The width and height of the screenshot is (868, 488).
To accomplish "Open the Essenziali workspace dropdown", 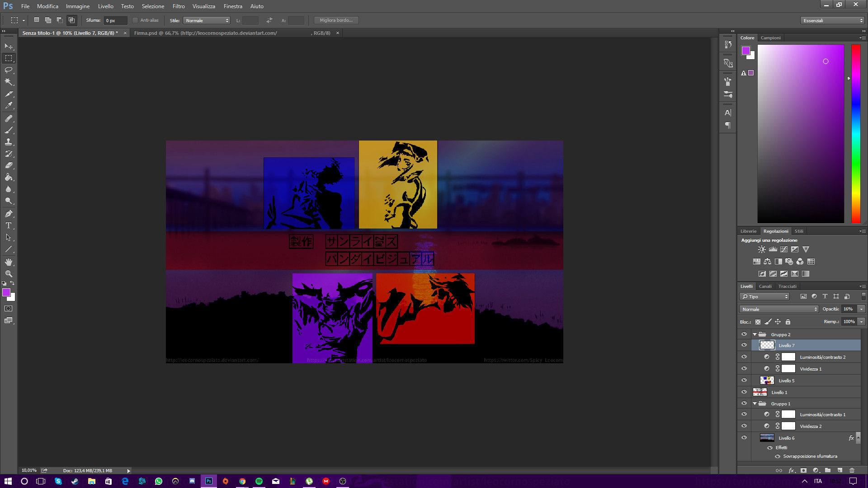I will point(832,20).
